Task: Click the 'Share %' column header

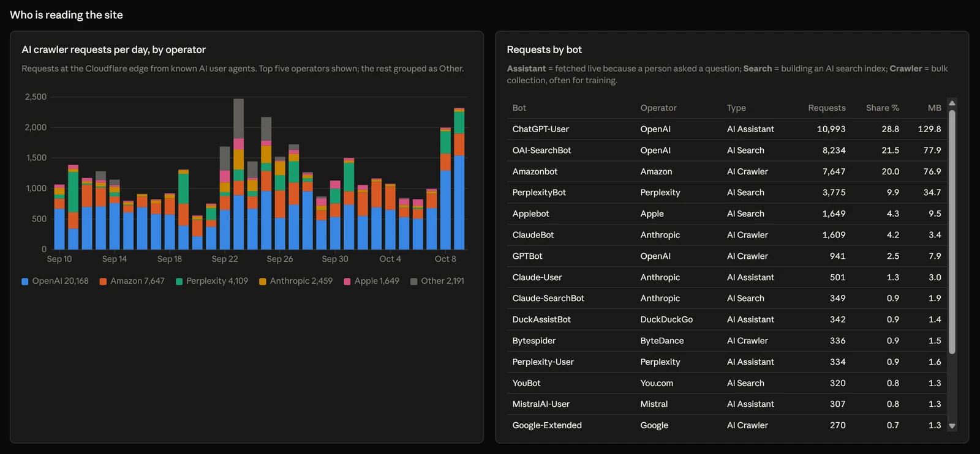Action: (883, 108)
